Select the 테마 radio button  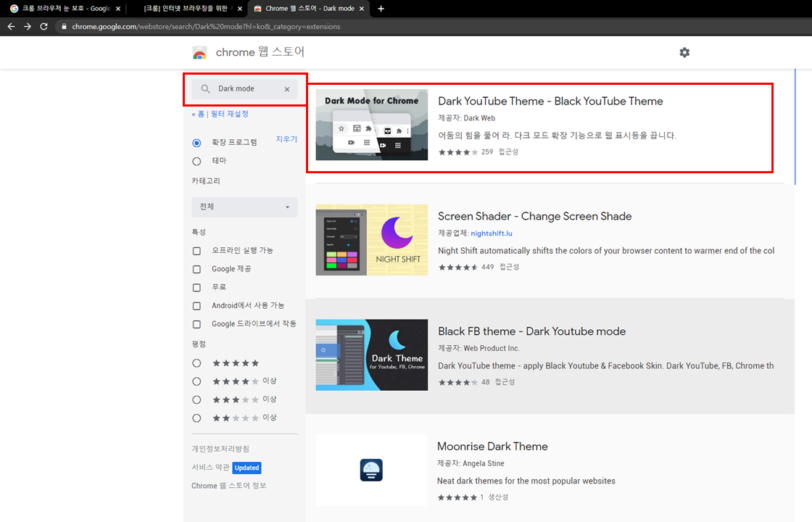tap(196, 161)
